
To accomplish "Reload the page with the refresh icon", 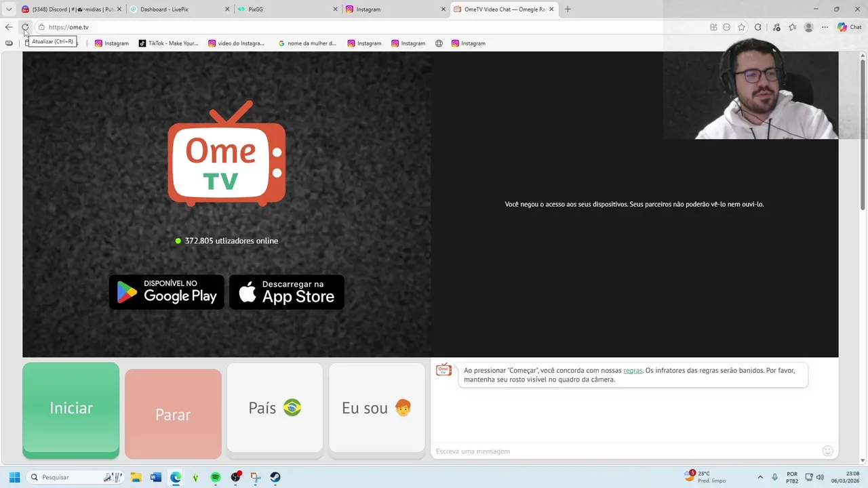I will 25,27.
